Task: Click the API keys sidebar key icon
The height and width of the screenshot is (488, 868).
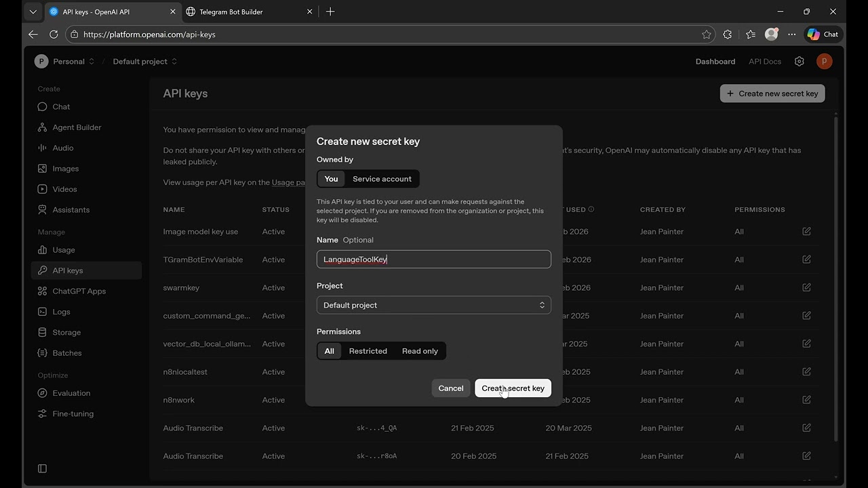Action: [x=42, y=270]
